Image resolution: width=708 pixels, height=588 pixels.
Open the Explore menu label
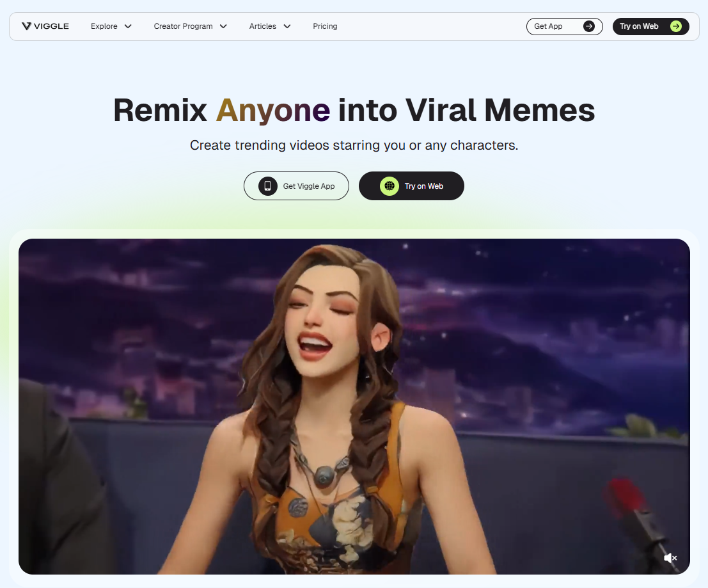point(104,26)
